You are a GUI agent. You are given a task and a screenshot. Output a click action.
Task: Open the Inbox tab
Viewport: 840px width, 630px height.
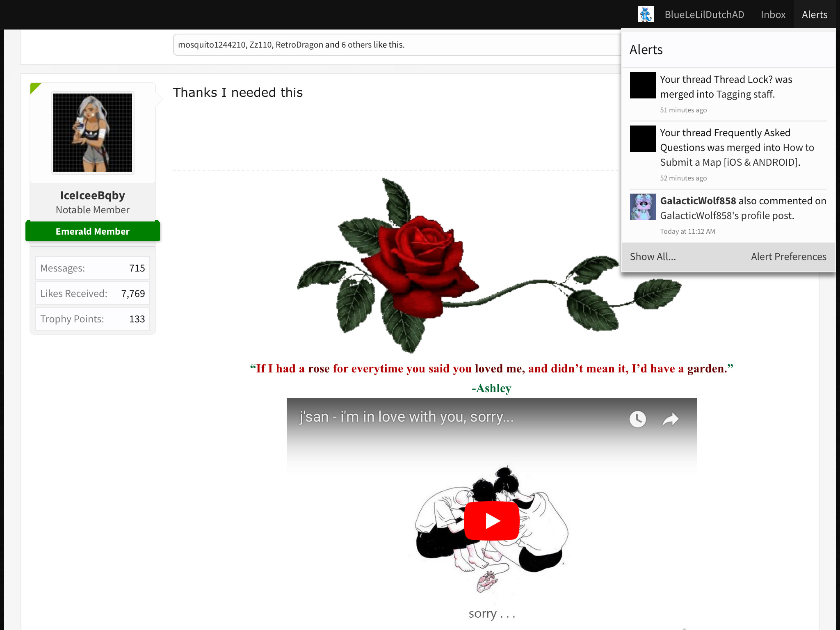(773, 14)
